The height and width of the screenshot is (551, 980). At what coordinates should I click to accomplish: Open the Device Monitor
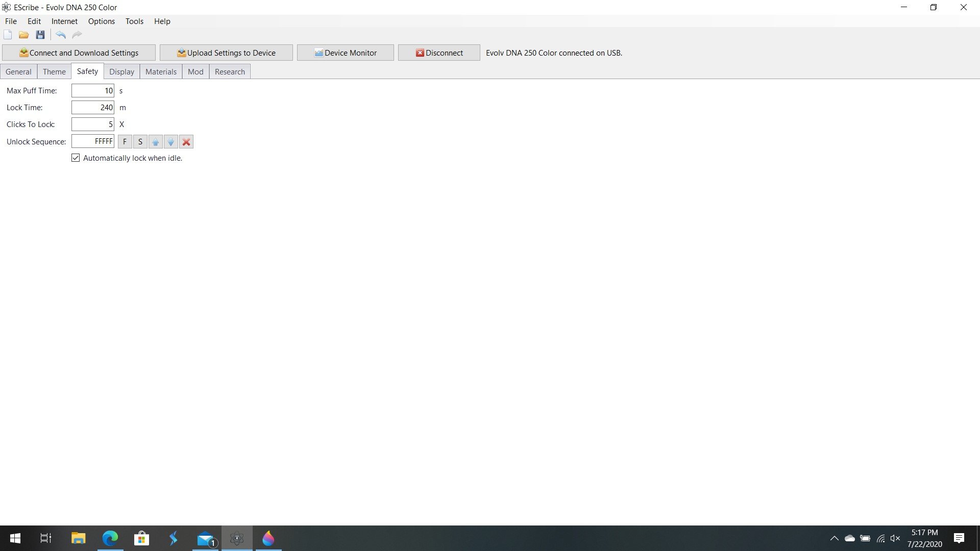click(x=346, y=53)
